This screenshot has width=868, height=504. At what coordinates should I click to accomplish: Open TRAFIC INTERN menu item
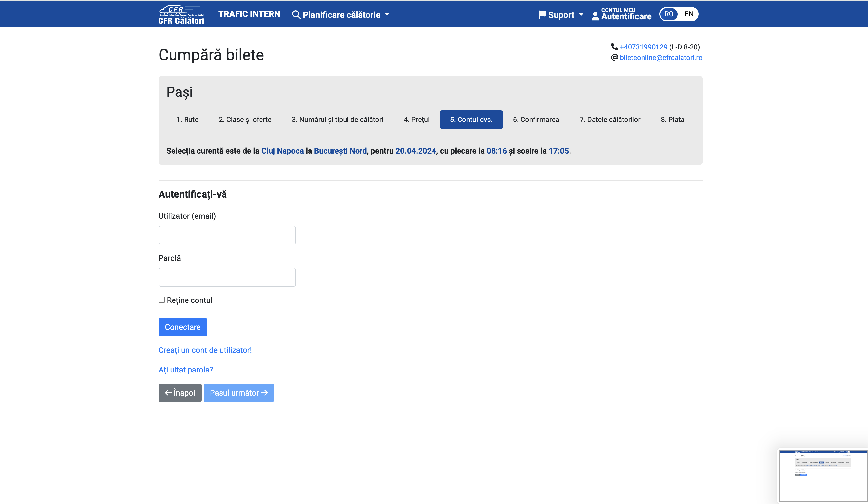(x=249, y=14)
